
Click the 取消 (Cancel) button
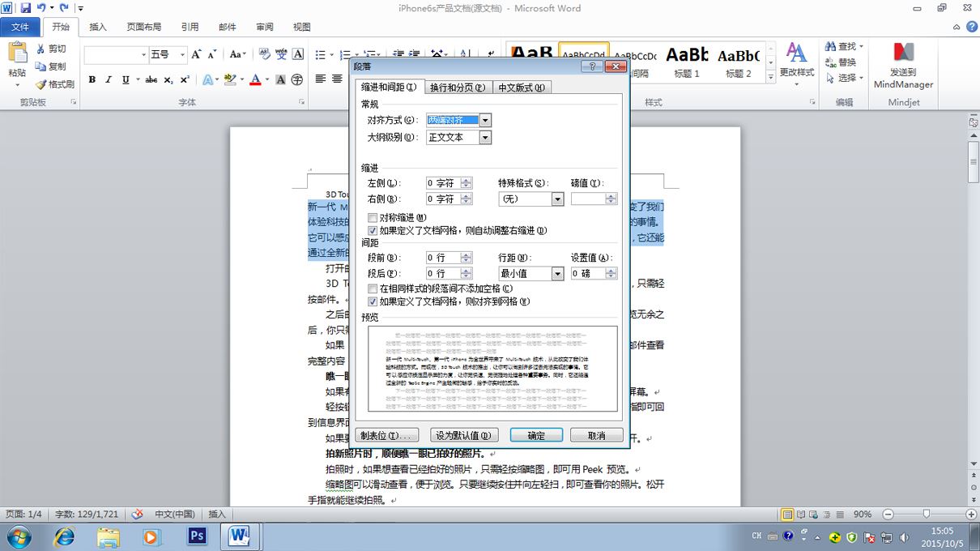click(597, 435)
